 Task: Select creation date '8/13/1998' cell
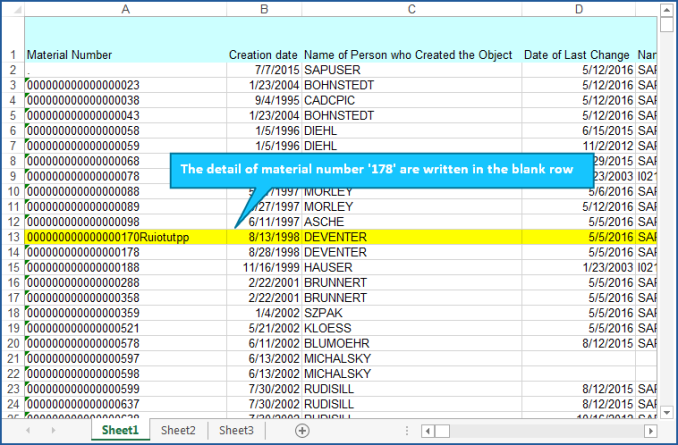coord(264,237)
